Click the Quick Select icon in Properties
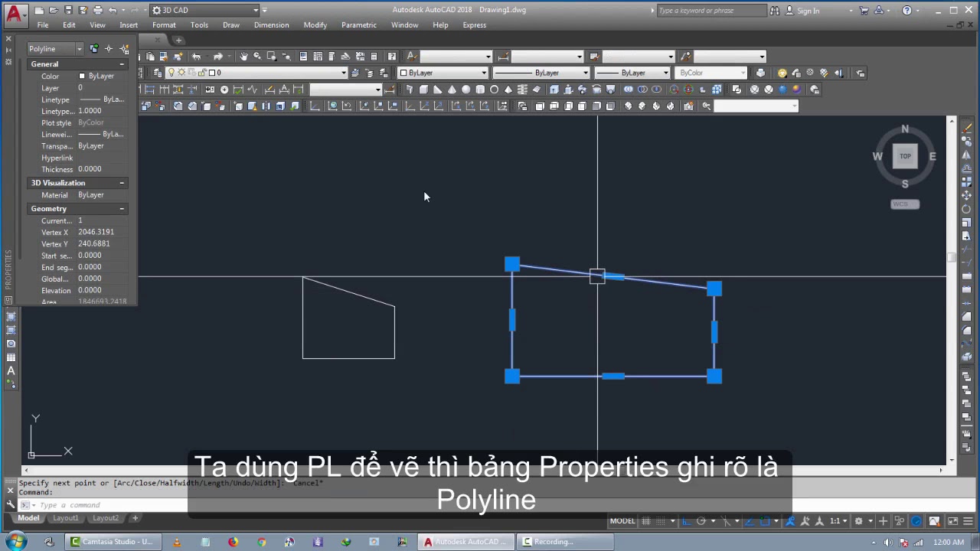The image size is (980, 551). coord(124,48)
